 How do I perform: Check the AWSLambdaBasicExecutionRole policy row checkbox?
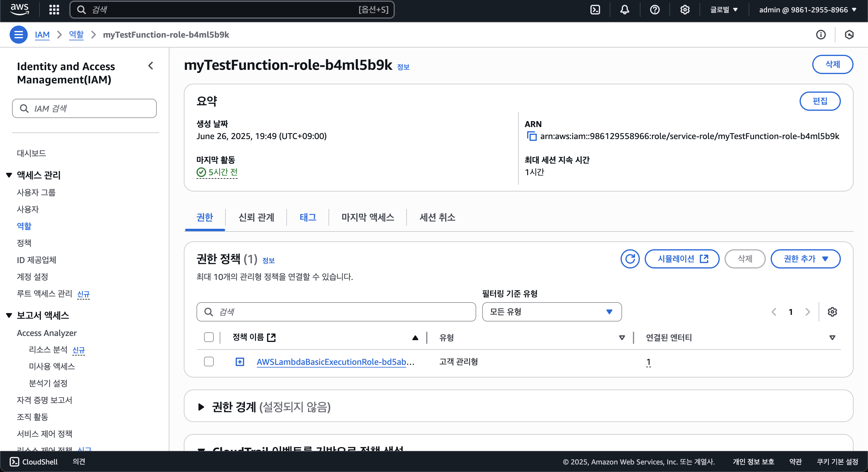click(x=209, y=362)
